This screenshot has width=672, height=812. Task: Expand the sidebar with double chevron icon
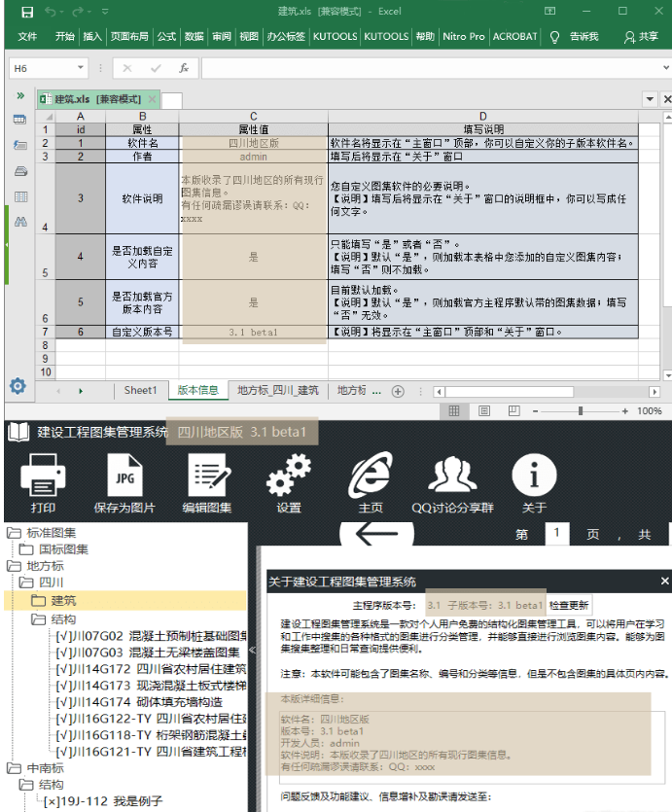pos(20,95)
